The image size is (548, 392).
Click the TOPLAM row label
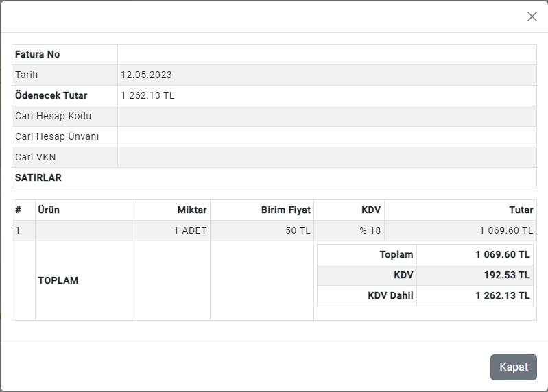[58, 281]
